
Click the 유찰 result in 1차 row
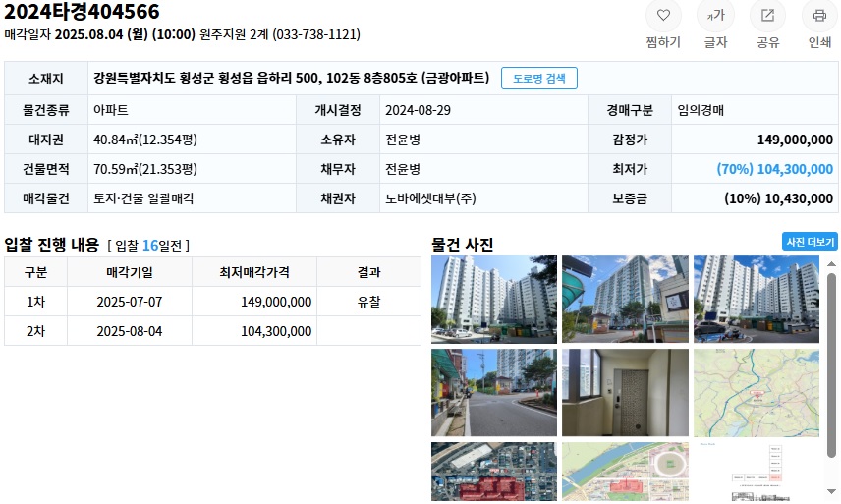(x=369, y=302)
